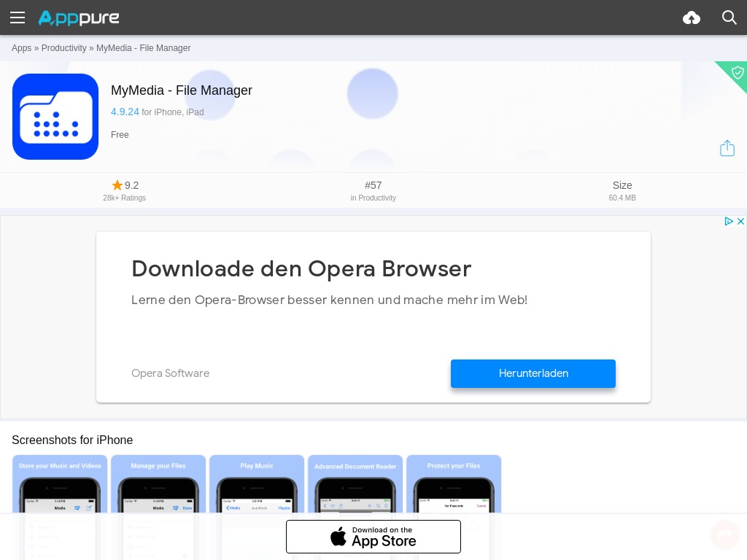Click the 'in Productivity' category text
Screen dimensions: 747x560
(x=373, y=198)
